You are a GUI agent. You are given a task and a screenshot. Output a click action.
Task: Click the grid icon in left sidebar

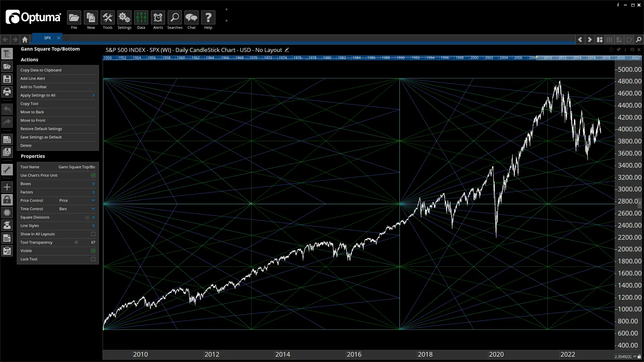[x=7, y=213]
